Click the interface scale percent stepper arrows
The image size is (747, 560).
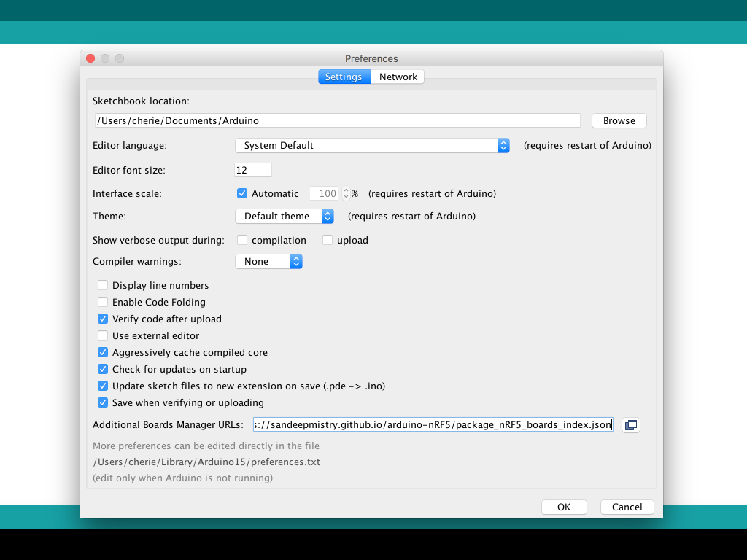(x=347, y=193)
